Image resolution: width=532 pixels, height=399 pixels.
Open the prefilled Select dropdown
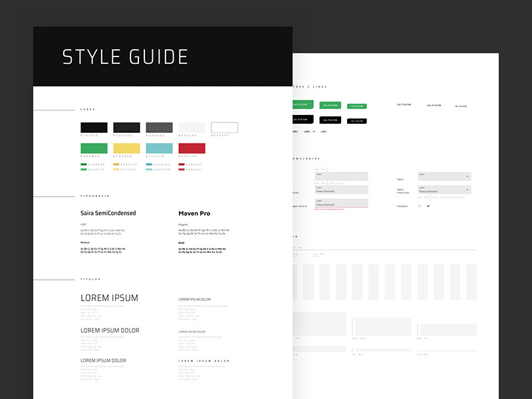(444, 190)
